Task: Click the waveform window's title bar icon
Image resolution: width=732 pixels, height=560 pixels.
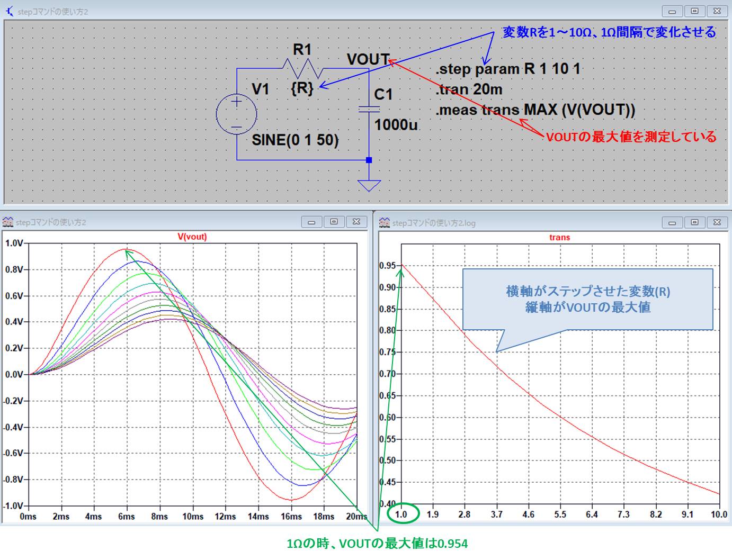Action: coord(7,222)
